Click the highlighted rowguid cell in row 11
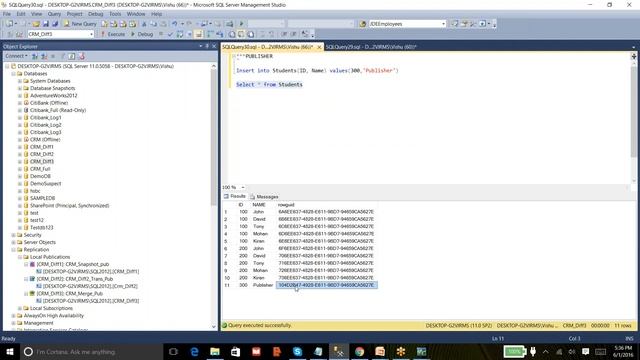This screenshot has height=360, width=640. point(326,285)
